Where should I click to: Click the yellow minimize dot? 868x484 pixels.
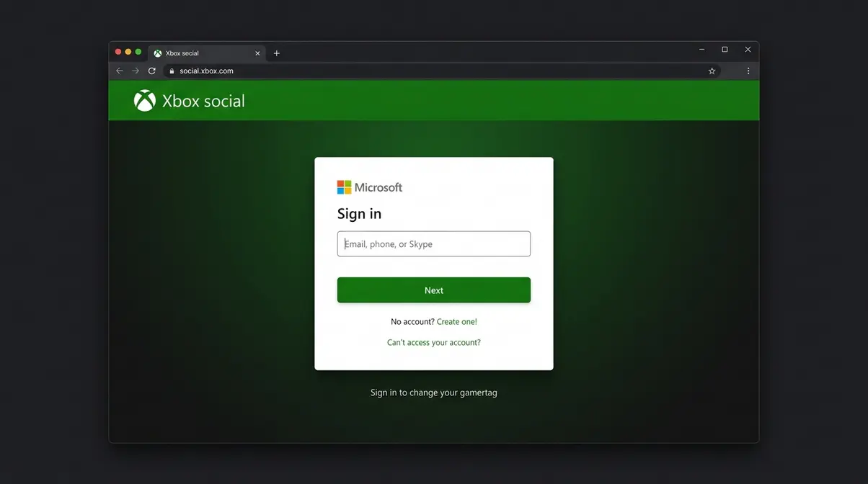[x=128, y=52]
